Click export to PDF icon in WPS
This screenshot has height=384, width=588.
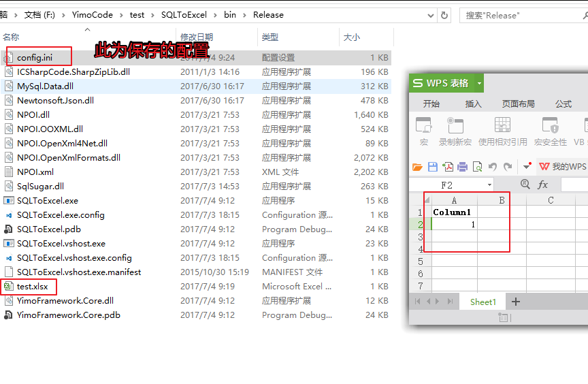click(448, 167)
